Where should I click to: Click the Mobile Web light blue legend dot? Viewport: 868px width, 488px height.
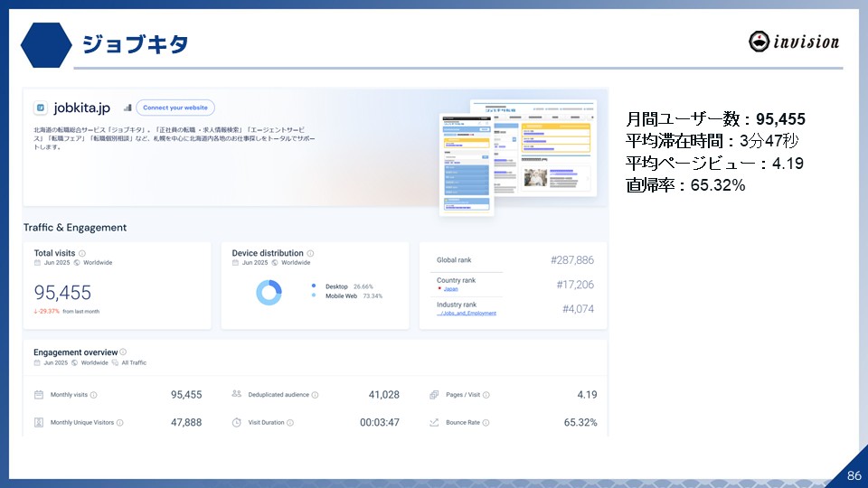[314, 296]
